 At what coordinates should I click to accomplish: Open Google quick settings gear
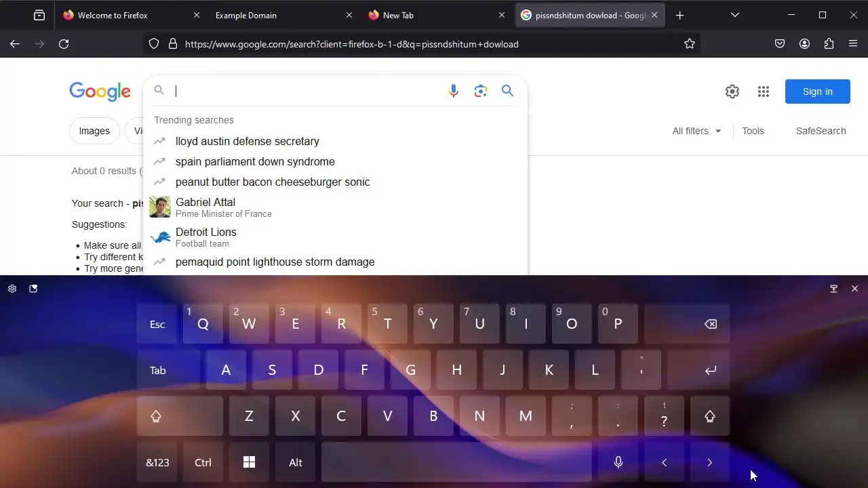pyautogui.click(x=732, y=91)
